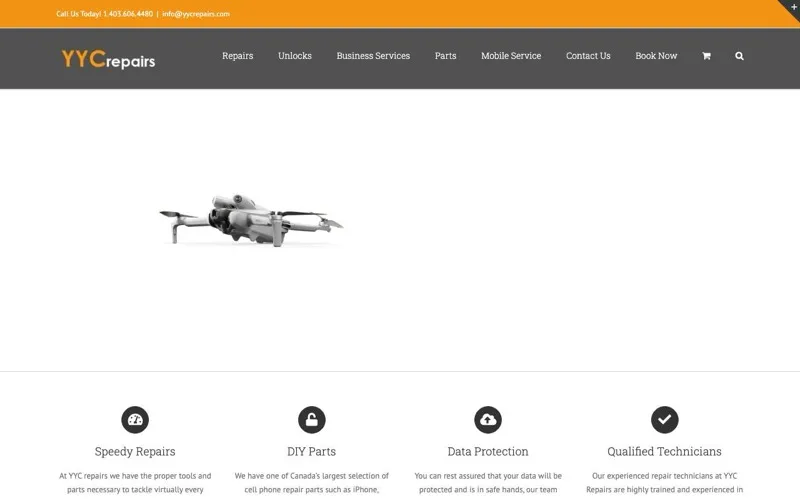
Task: Click the YYC repairs logo
Action: pos(108,59)
